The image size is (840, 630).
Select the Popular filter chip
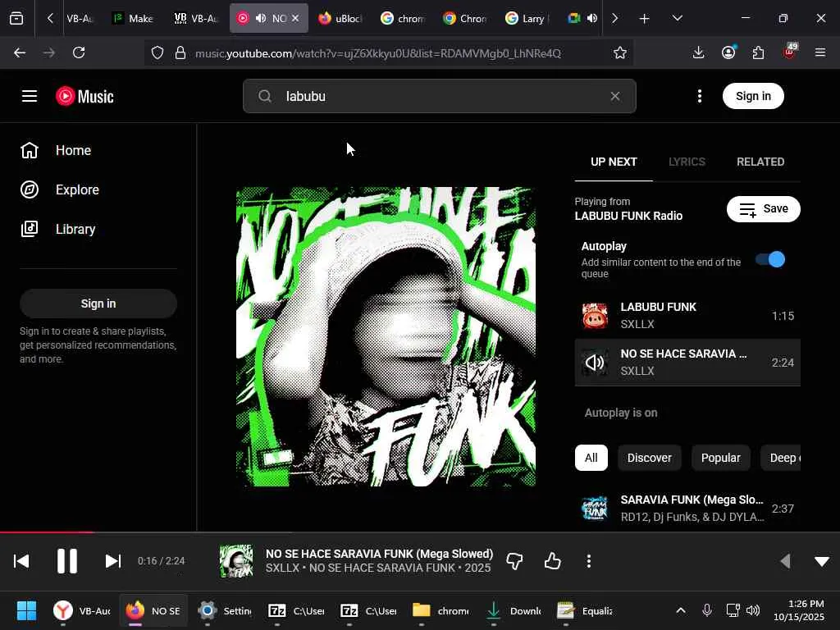(x=720, y=458)
